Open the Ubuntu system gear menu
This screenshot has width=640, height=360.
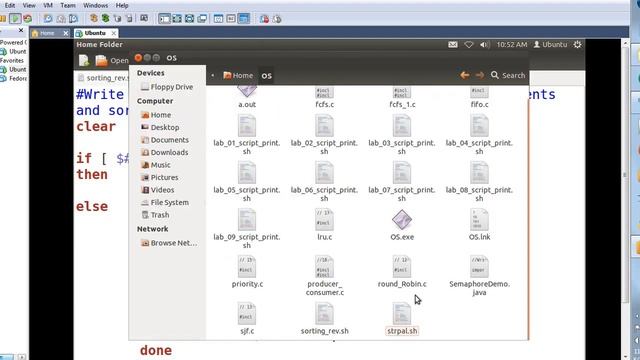pyautogui.click(x=577, y=44)
